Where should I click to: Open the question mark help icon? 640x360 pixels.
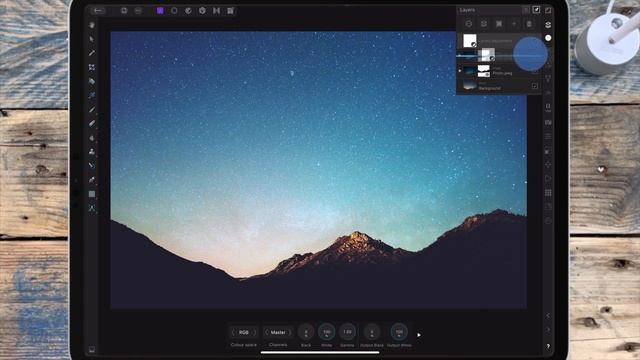tap(548, 347)
